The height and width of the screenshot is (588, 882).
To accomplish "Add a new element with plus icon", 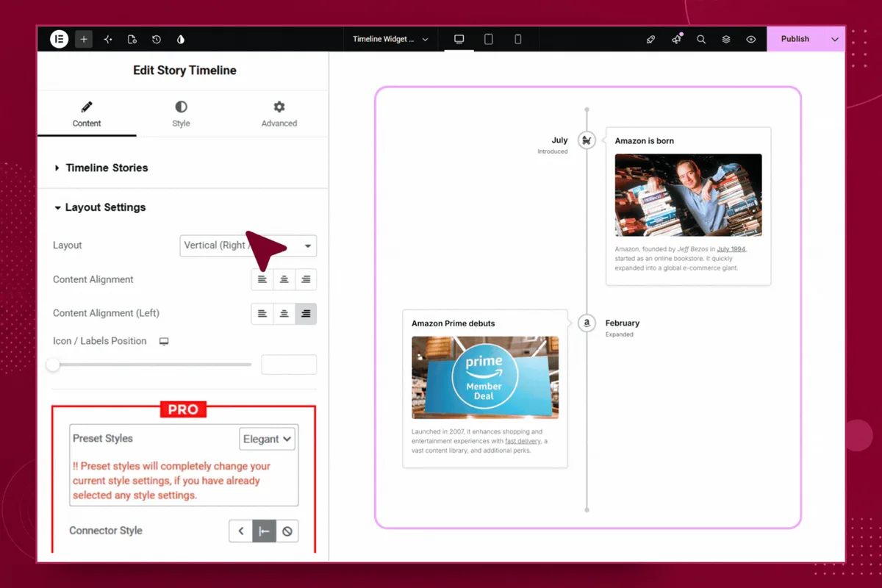I will (x=84, y=39).
